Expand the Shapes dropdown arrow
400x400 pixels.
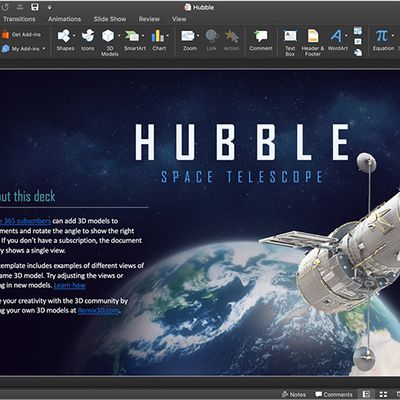tap(74, 36)
